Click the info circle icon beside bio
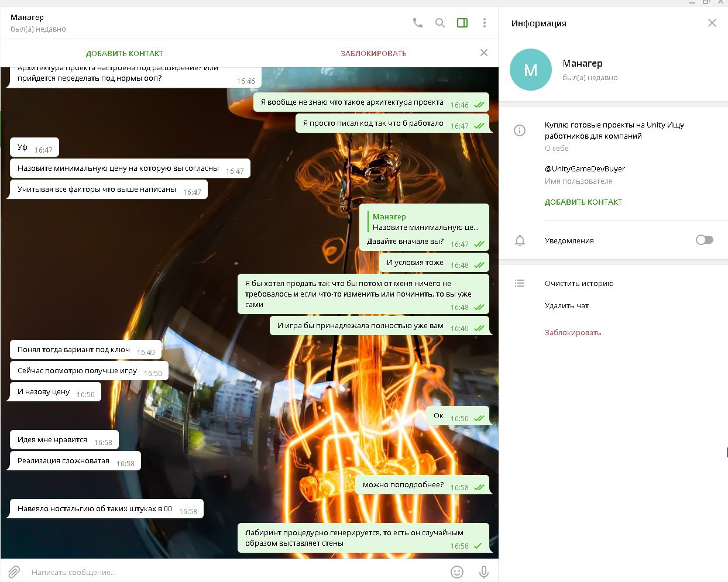 coord(520,130)
